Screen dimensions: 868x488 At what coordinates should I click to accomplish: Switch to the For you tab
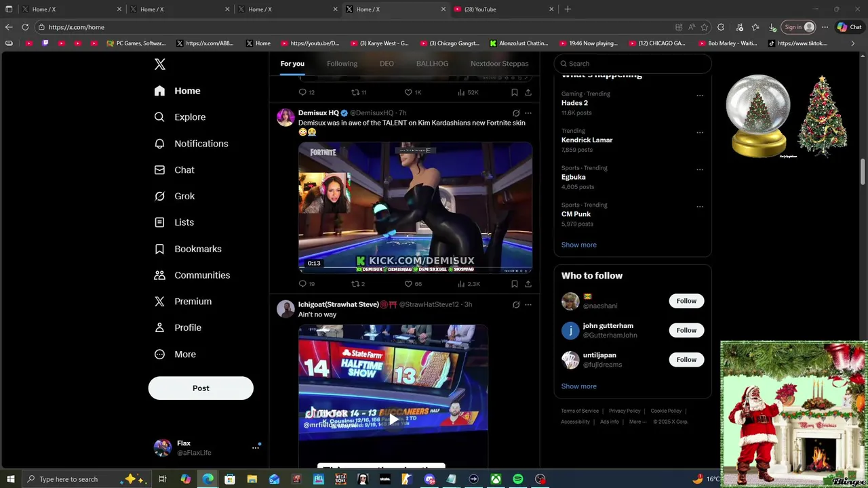(292, 64)
